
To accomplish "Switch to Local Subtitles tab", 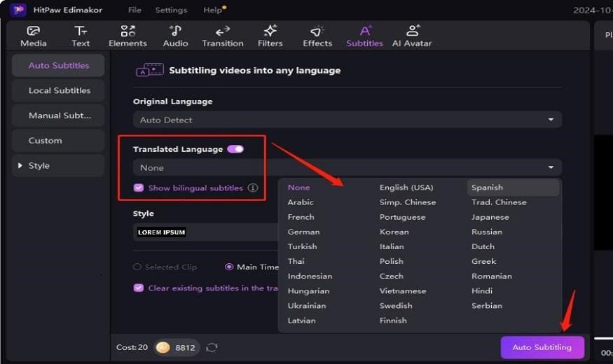I will point(58,90).
